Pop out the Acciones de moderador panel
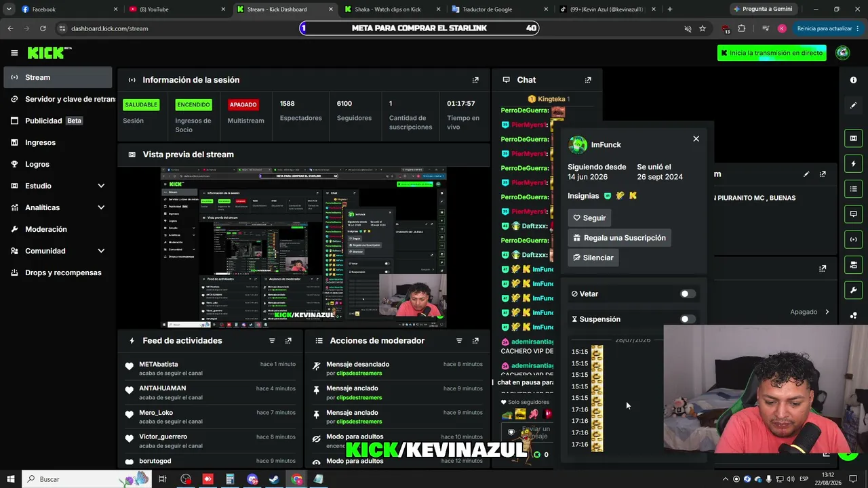The height and width of the screenshot is (488, 868). coord(475,341)
